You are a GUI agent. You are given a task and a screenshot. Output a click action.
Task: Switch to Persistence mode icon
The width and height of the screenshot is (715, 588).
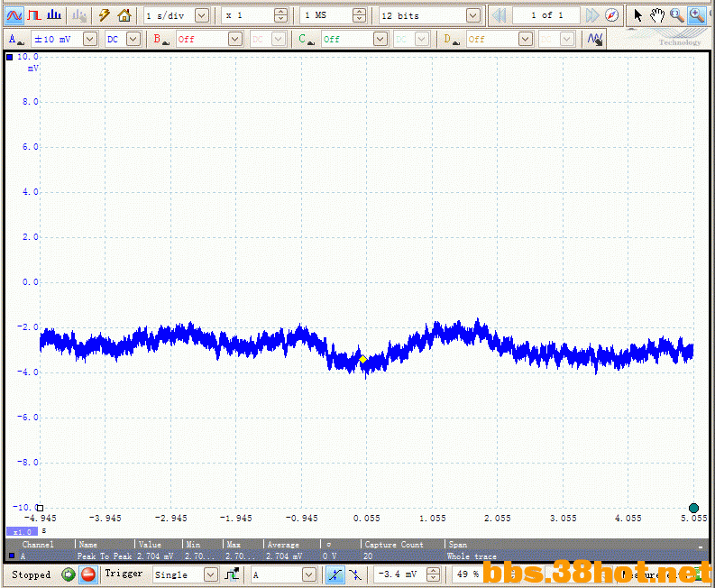pos(34,15)
